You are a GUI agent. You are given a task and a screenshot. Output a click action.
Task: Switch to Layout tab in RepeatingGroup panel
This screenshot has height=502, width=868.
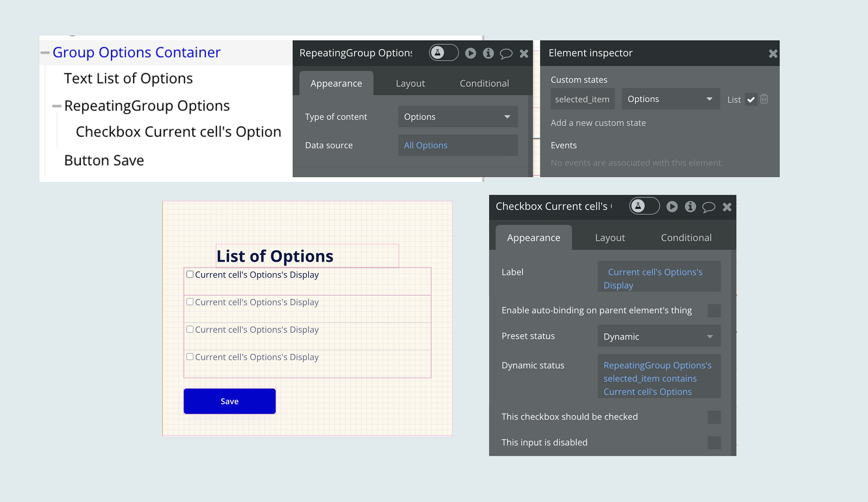410,83
